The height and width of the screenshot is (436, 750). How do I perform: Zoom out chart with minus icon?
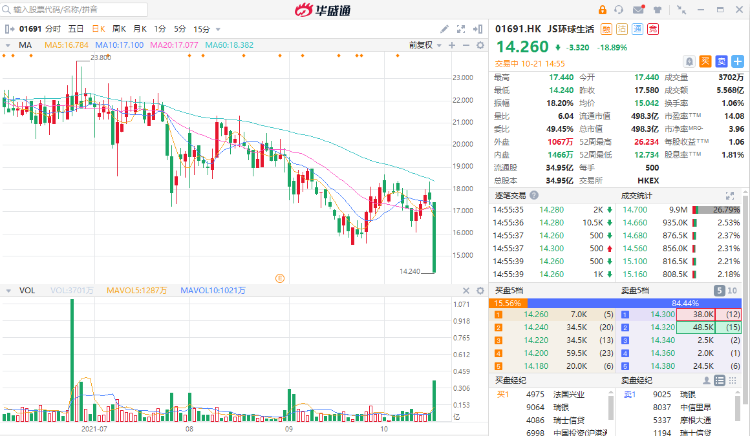466,45
